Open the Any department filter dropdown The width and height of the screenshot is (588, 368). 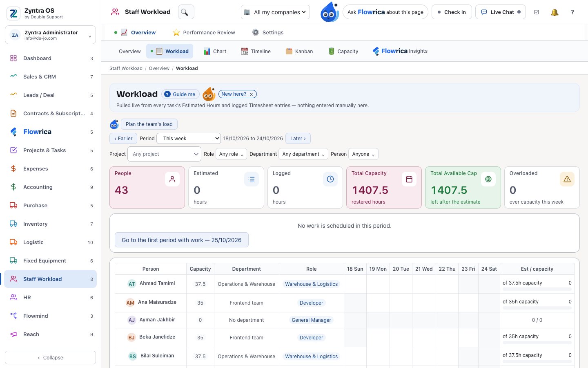point(303,154)
